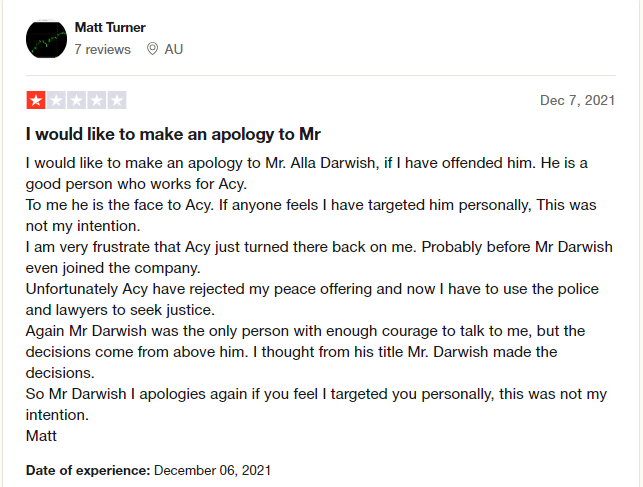Click the first red rating star

(x=36, y=100)
